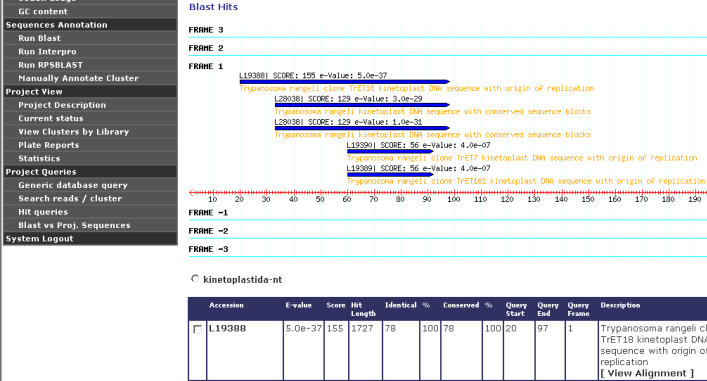Click the blue L19388 hit bar
The image size is (707, 381).
coord(344,82)
